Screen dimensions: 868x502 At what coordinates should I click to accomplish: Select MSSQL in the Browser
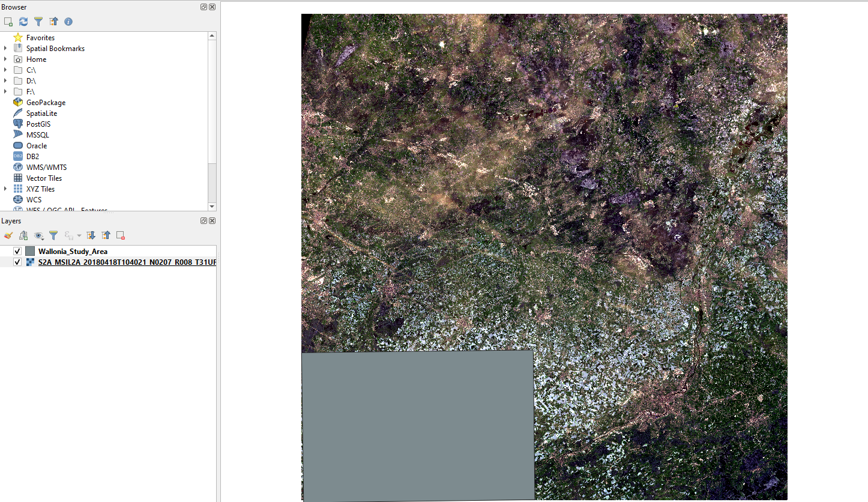tap(38, 135)
